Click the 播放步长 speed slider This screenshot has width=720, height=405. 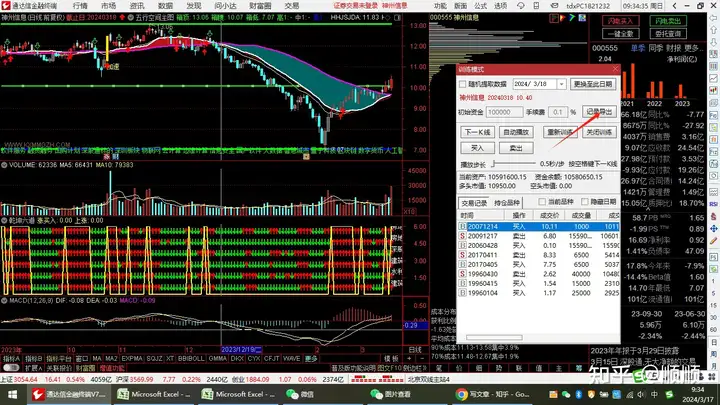point(513,163)
